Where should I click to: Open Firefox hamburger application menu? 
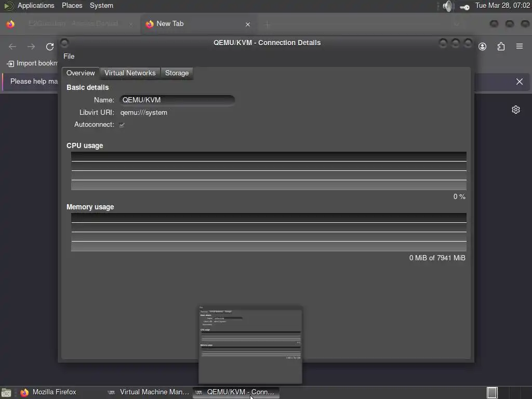[520, 46]
